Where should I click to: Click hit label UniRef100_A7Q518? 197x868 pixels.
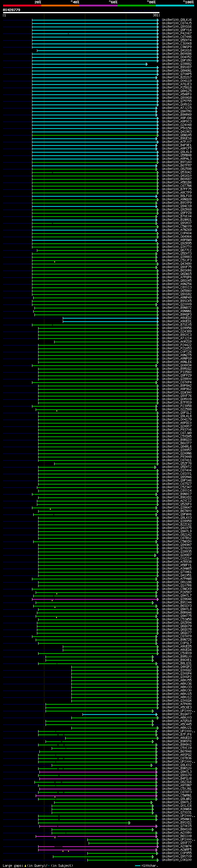point(177,721)
